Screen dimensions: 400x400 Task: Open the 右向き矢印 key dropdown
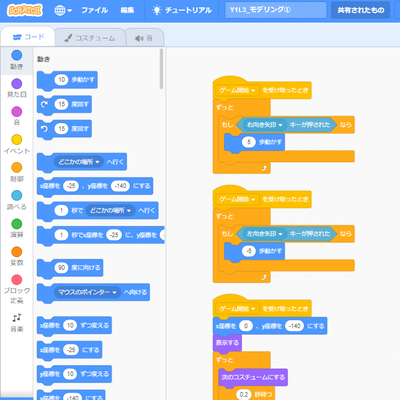(265, 125)
